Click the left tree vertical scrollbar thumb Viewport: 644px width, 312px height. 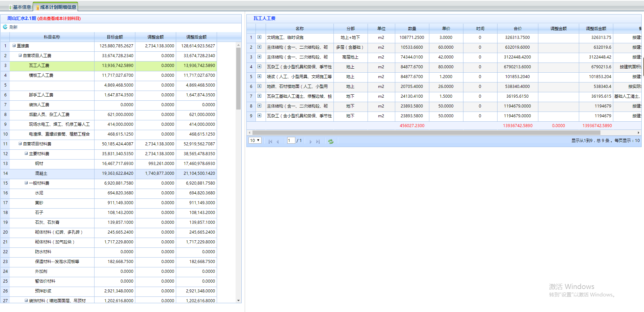[238, 78]
